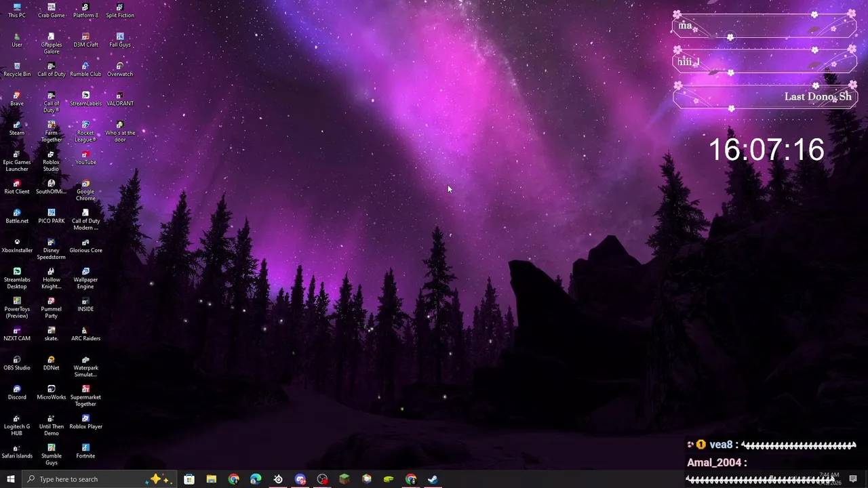
Task: Select the Roblox Player desktop icon
Action: click(85, 422)
